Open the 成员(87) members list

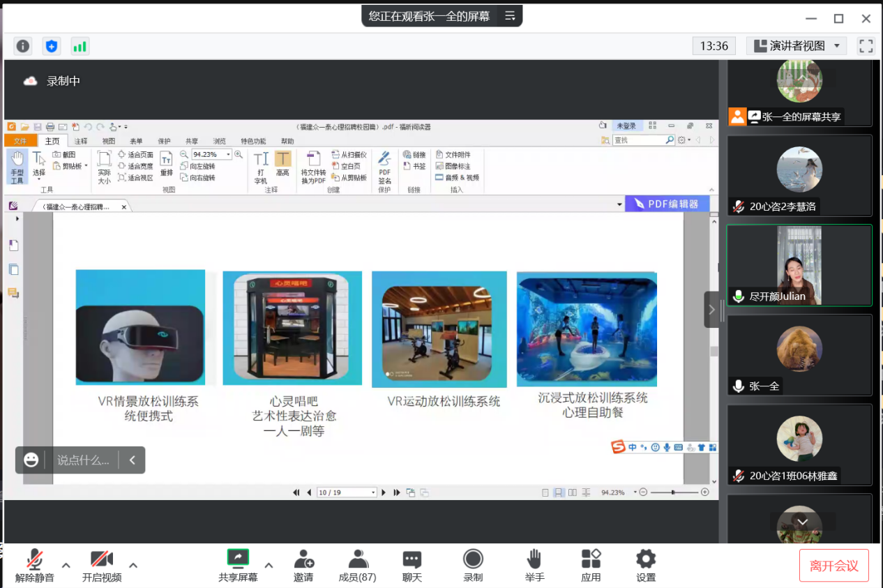click(x=358, y=565)
